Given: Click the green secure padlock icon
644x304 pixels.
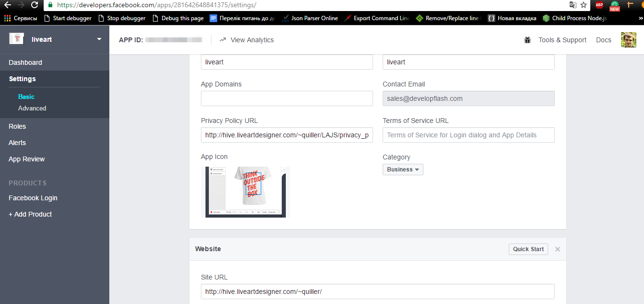Looking at the screenshot, I should coord(51,5).
